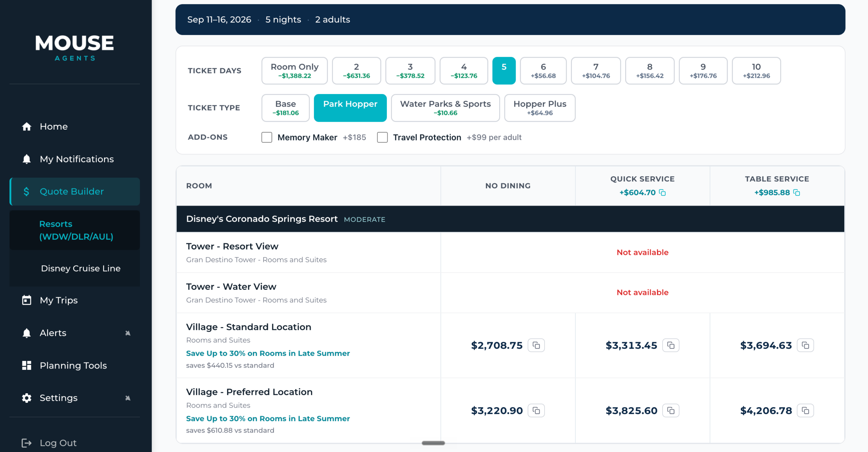This screenshot has width=868, height=452.
Task: Click the Quote Builder dollar icon
Action: point(26,192)
